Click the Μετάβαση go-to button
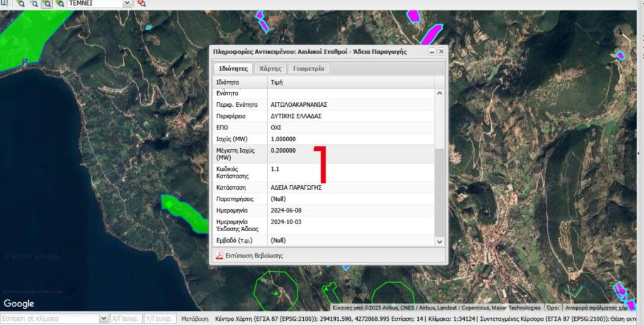The width and height of the screenshot is (644, 326). click(x=194, y=319)
